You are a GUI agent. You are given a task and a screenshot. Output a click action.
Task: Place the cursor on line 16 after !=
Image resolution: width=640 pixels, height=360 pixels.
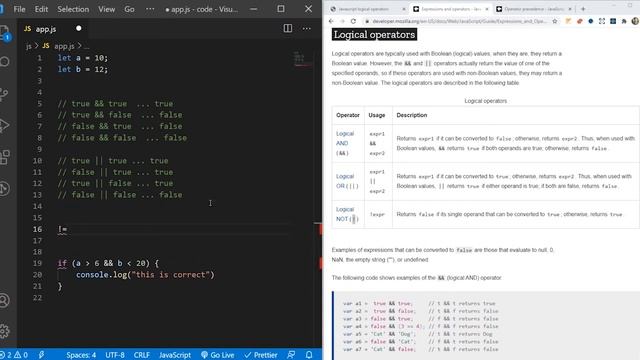(68, 229)
